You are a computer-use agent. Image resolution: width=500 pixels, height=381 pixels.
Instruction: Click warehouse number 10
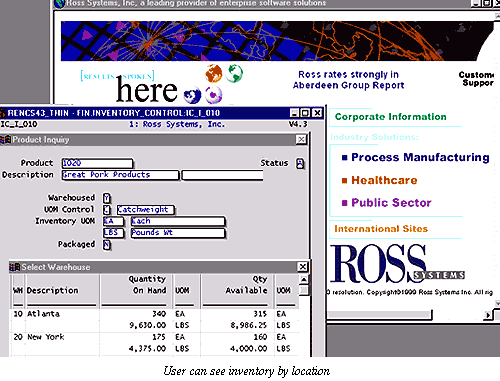[x=18, y=314]
